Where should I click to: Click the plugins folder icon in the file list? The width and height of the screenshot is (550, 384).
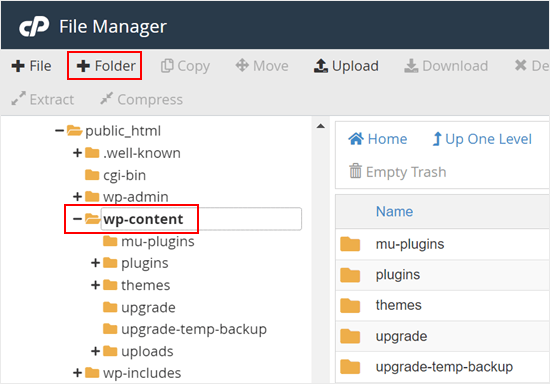(x=350, y=275)
